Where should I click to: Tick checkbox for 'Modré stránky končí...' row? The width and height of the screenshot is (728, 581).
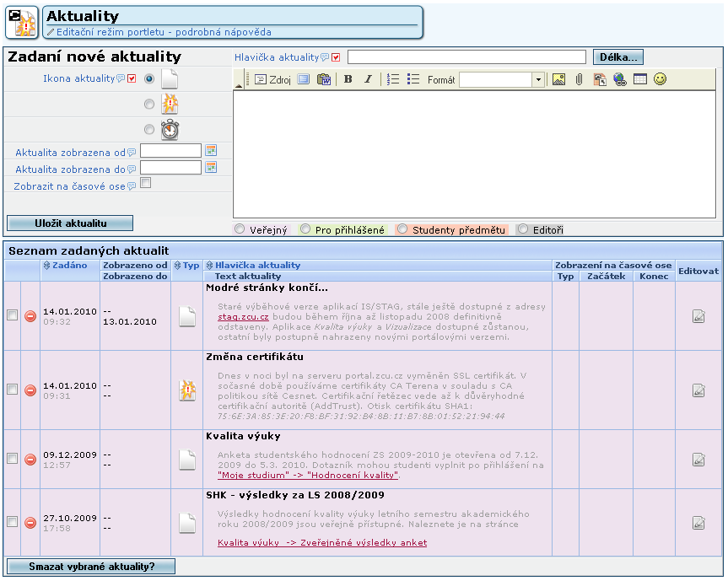point(13,315)
